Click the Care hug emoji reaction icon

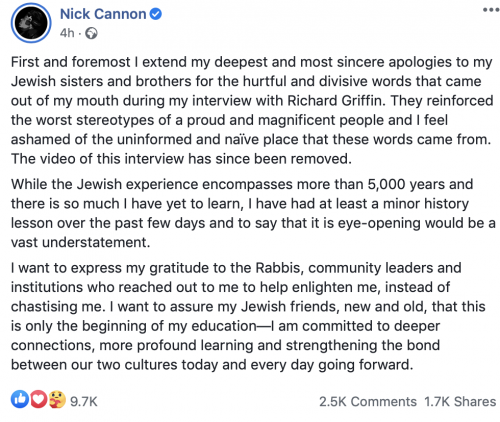[x=57, y=400]
